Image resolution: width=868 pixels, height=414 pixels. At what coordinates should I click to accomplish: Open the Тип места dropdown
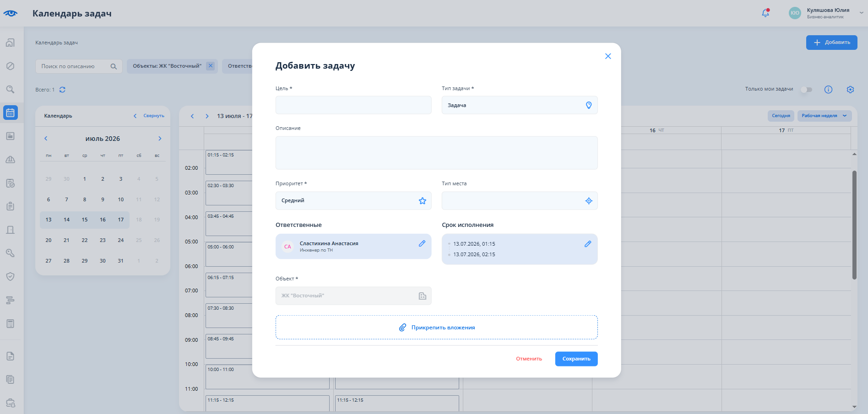[x=520, y=201]
